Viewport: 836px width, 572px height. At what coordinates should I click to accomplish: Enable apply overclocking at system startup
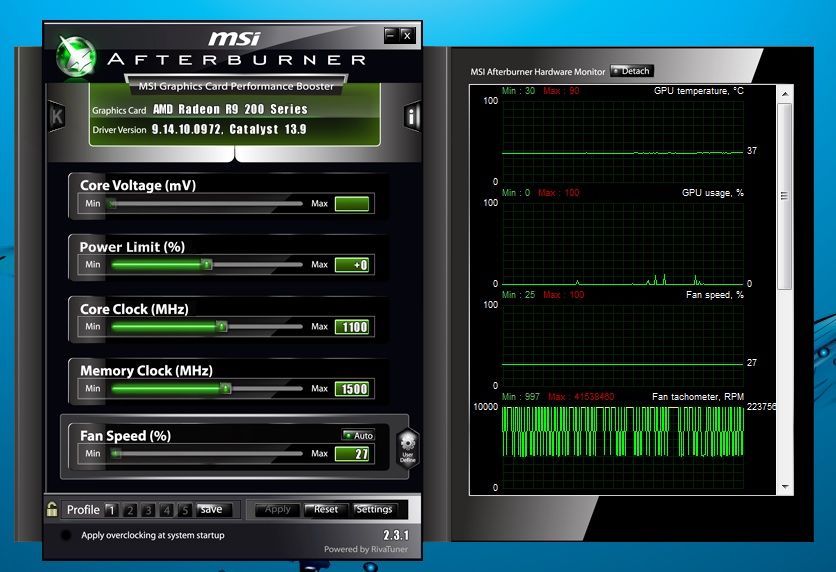(67, 536)
